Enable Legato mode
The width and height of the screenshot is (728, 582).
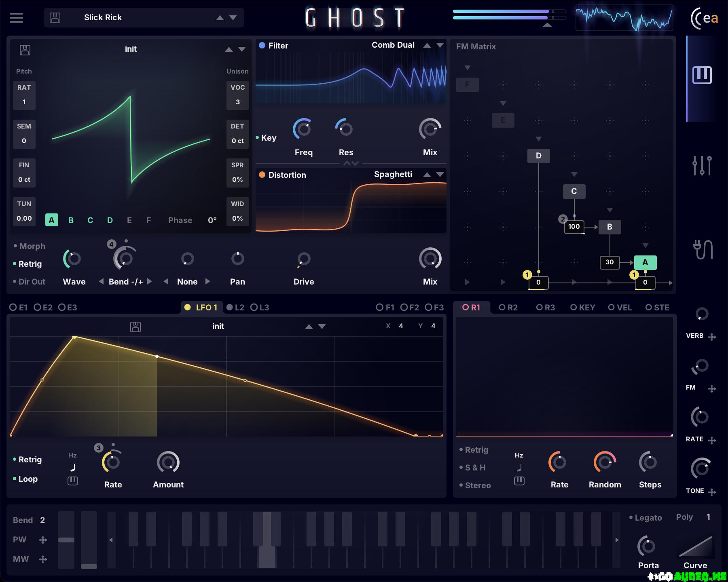(645, 518)
